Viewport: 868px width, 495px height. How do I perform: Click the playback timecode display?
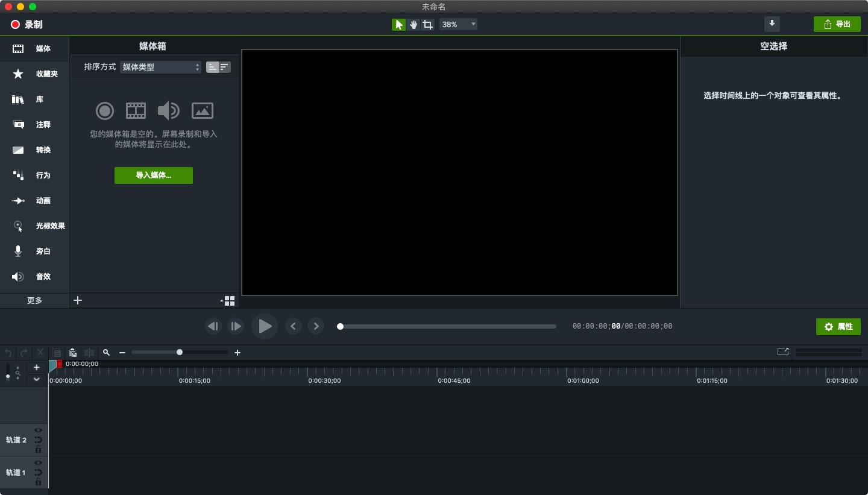point(622,326)
